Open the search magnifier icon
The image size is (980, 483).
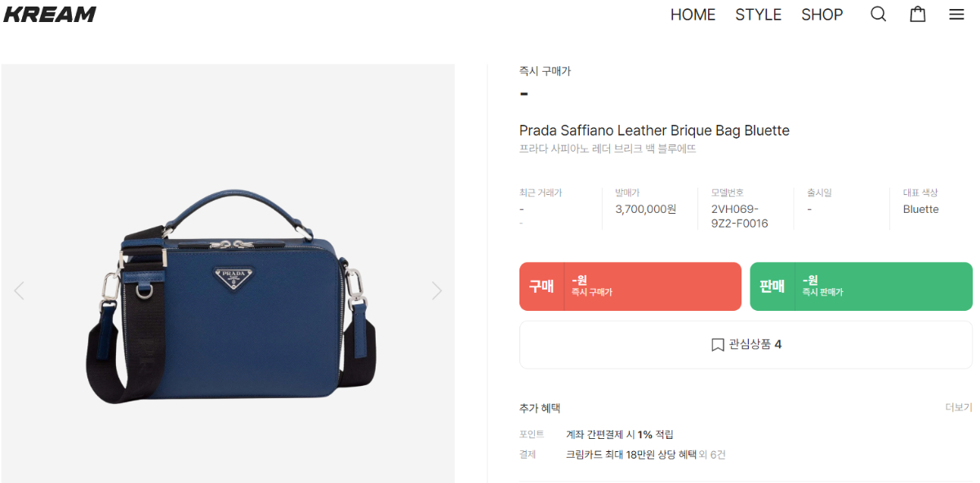[878, 15]
